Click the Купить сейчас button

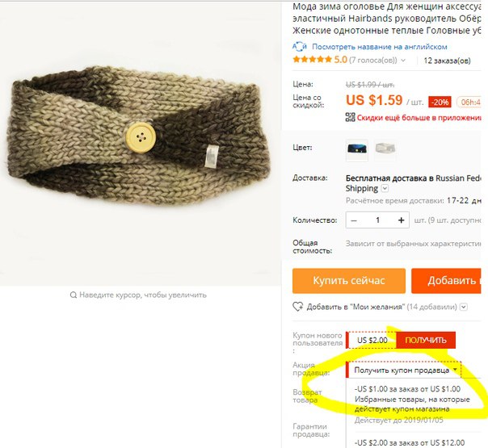349,281
